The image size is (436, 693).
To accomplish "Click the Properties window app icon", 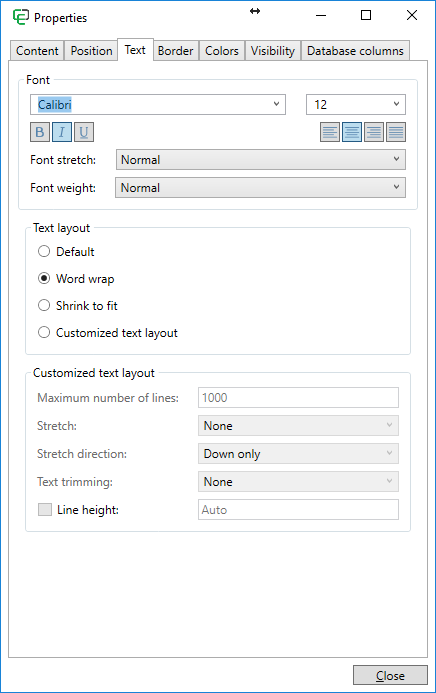I will point(21,17).
